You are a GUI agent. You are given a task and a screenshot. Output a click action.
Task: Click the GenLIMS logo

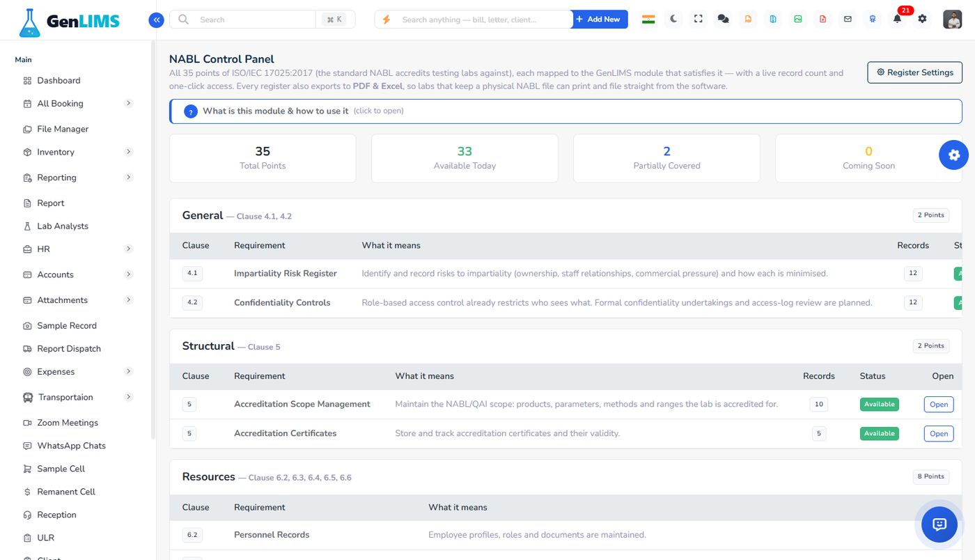70,22
